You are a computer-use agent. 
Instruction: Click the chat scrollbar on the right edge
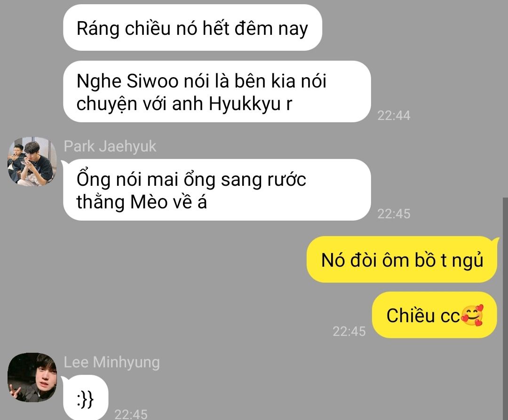(505, 308)
